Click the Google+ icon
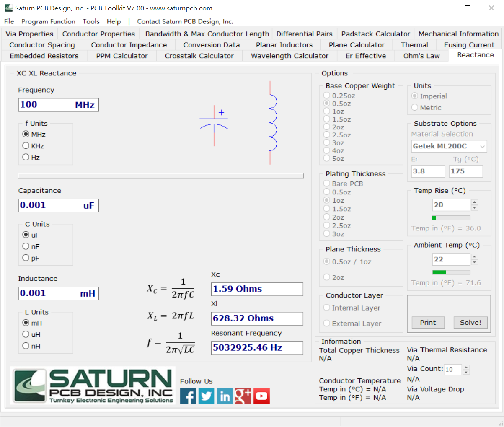The width and height of the screenshot is (504, 427). [x=243, y=396]
